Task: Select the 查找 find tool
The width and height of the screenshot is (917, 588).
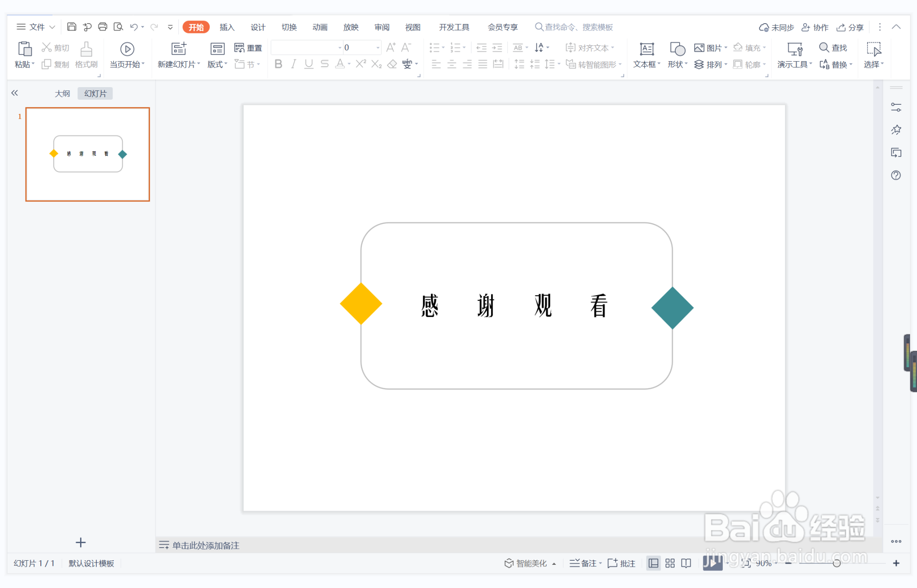Action: [833, 47]
